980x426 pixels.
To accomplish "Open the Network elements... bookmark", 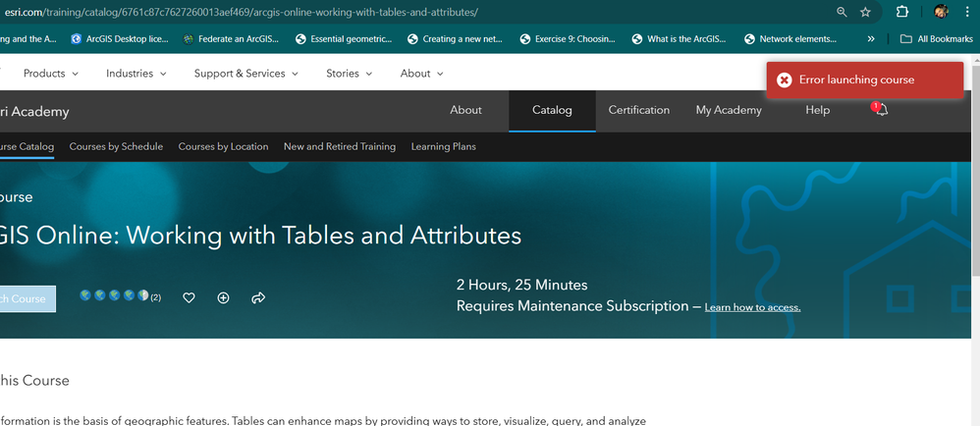I will pos(790,38).
